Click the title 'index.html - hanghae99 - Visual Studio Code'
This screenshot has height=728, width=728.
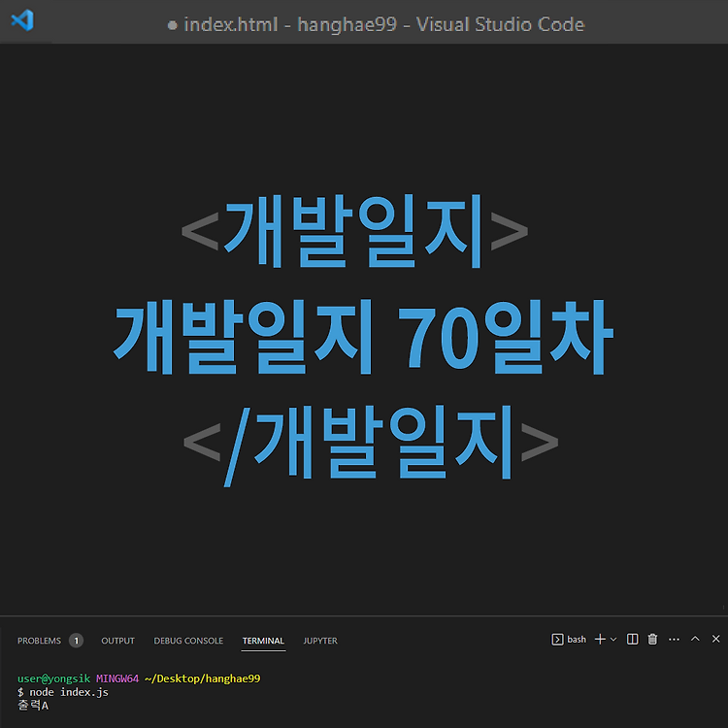click(x=384, y=24)
